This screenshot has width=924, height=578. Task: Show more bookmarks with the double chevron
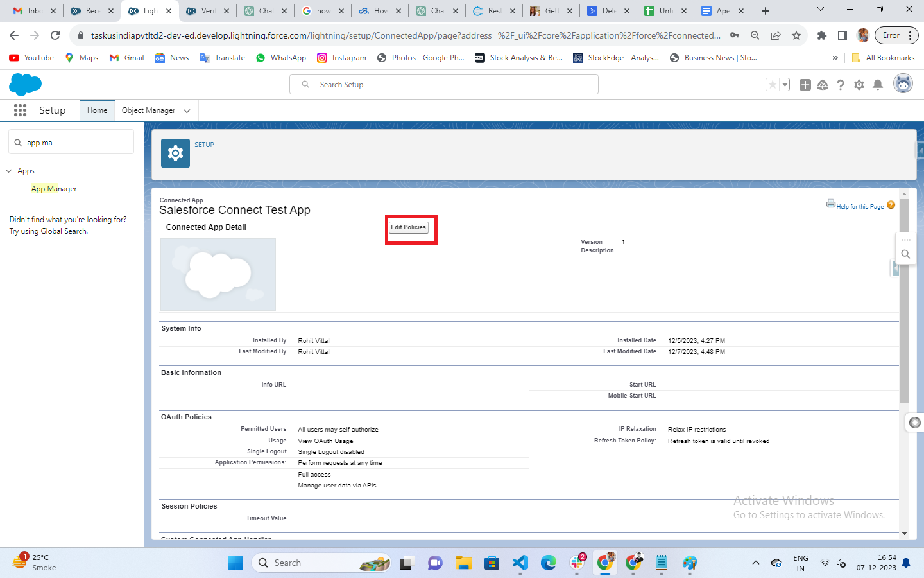[835, 58]
